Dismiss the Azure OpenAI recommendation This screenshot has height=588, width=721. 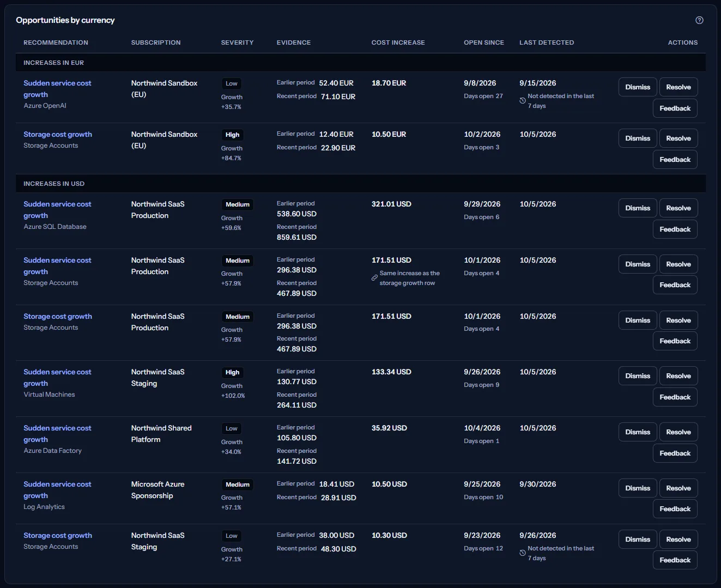[x=638, y=87]
